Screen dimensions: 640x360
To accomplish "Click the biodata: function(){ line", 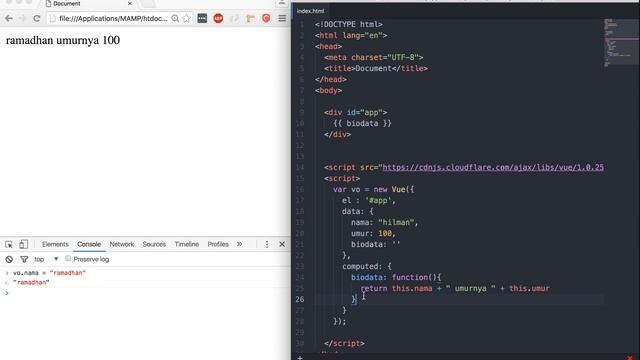I will tap(396, 278).
